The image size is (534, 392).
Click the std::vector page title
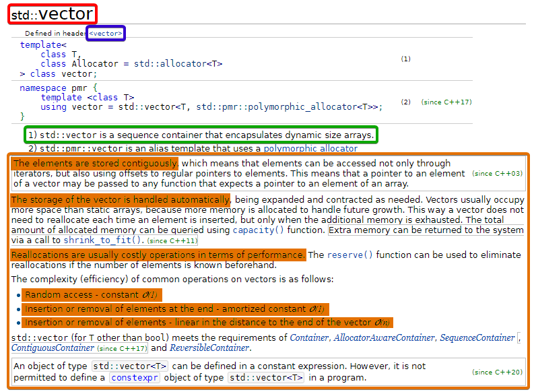(x=53, y=14)
